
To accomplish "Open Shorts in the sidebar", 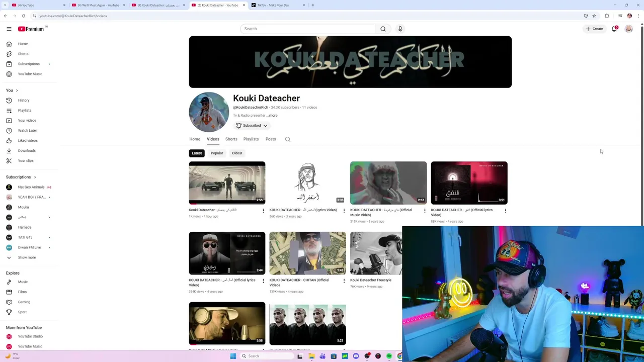I will tap(23, 54).
